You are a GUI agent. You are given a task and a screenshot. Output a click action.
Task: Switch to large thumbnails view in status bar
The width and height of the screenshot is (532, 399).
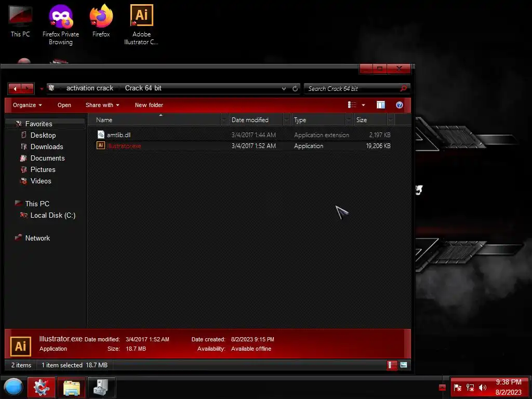(403, 365)
